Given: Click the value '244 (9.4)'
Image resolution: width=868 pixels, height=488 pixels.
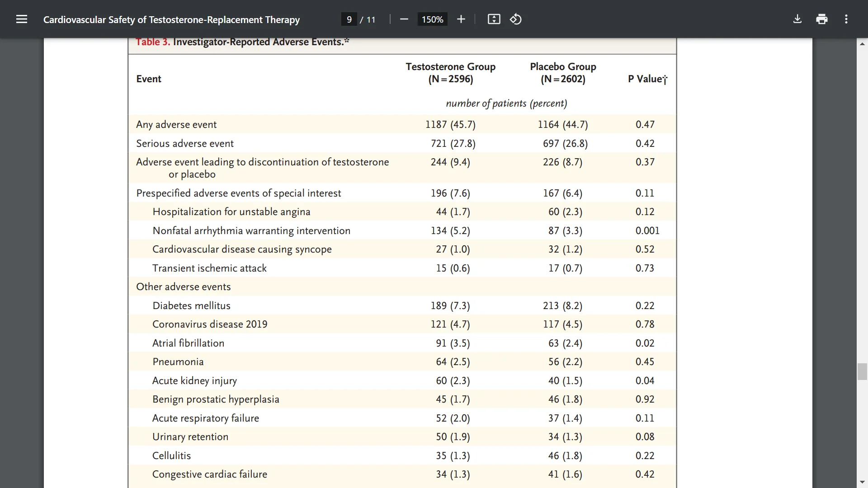Looking at the screenshot, I should (x=450, y=162).
